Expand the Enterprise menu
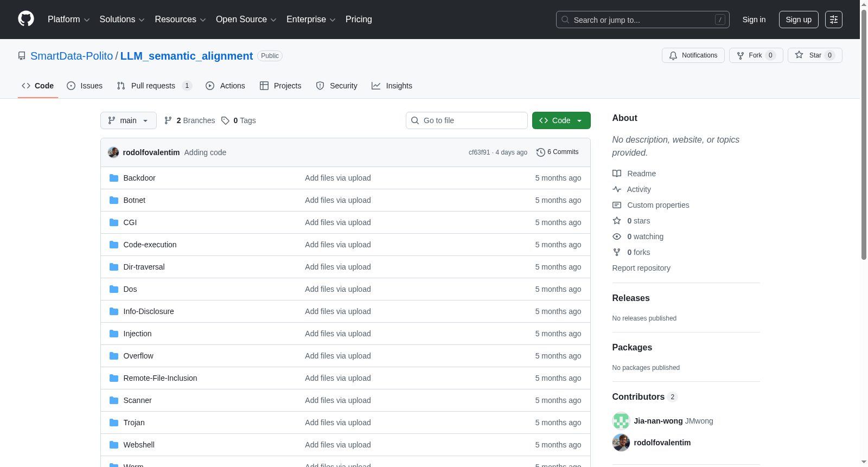The image size is (868, 467). [x=311, y=20]
